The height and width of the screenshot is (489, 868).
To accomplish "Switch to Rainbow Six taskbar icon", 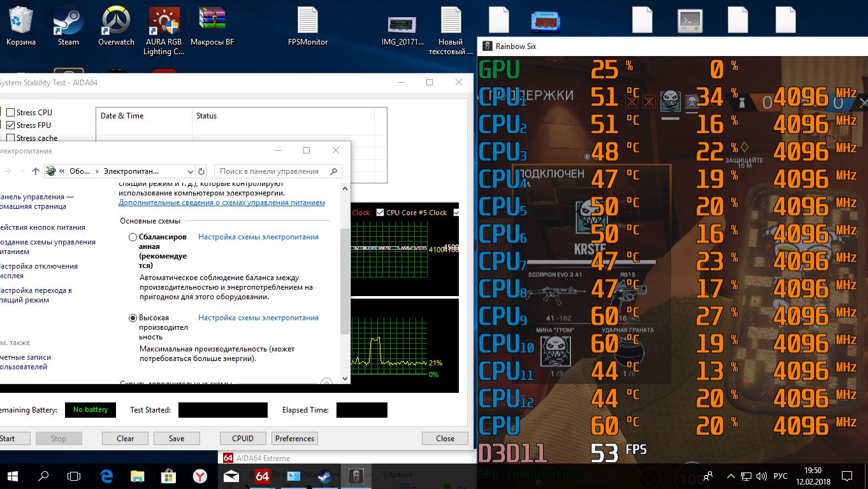I will click(356, 475).
